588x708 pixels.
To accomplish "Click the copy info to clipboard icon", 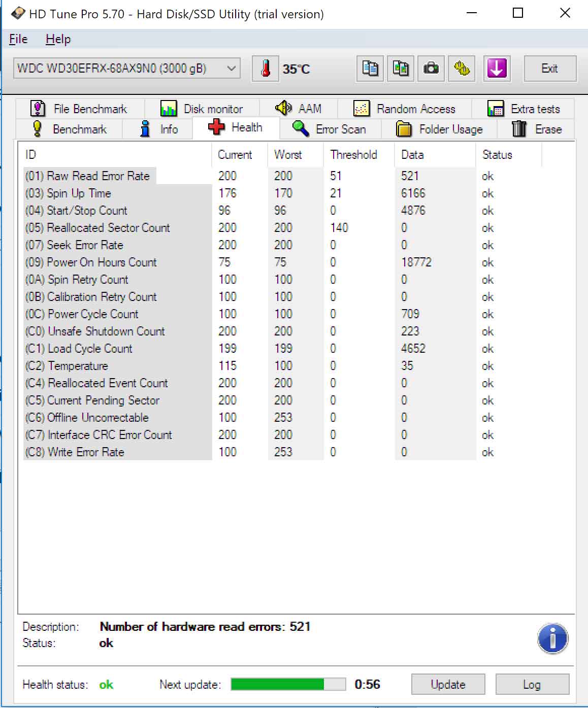I will click(x=370, y=69).
